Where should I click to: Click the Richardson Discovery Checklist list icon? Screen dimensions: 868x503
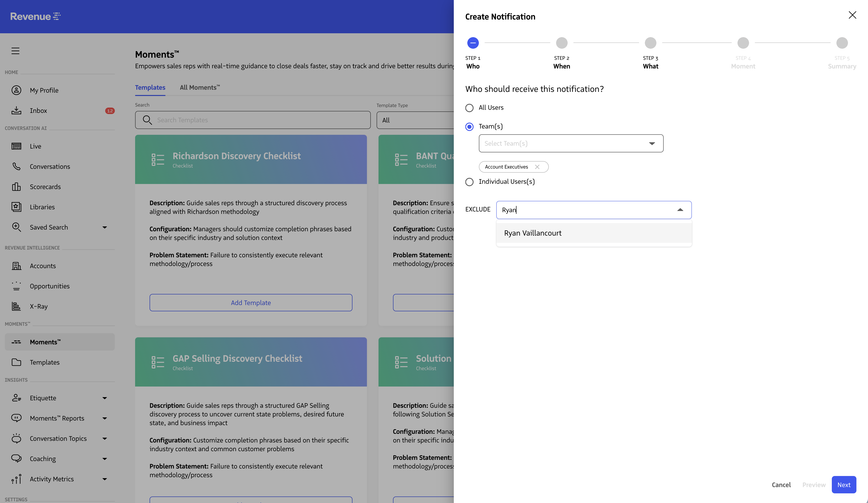pyautogui.click(x=158, y=160)
